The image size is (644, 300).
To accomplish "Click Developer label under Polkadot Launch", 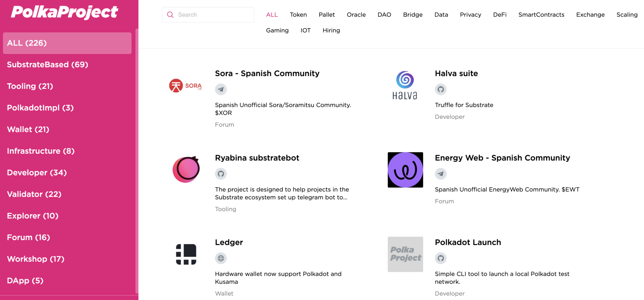I will pyautogui.click(x=449, y=294).
